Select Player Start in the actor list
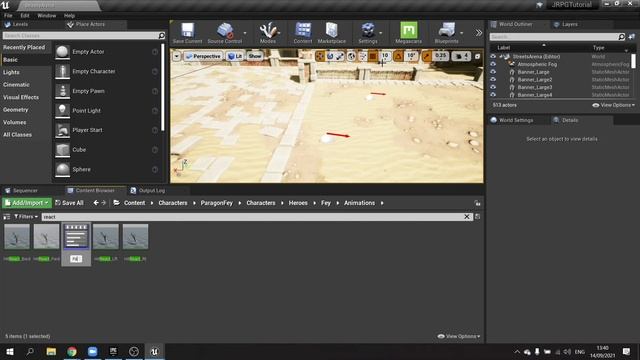The width and height of the screenshot is (640, 360). 107,130
